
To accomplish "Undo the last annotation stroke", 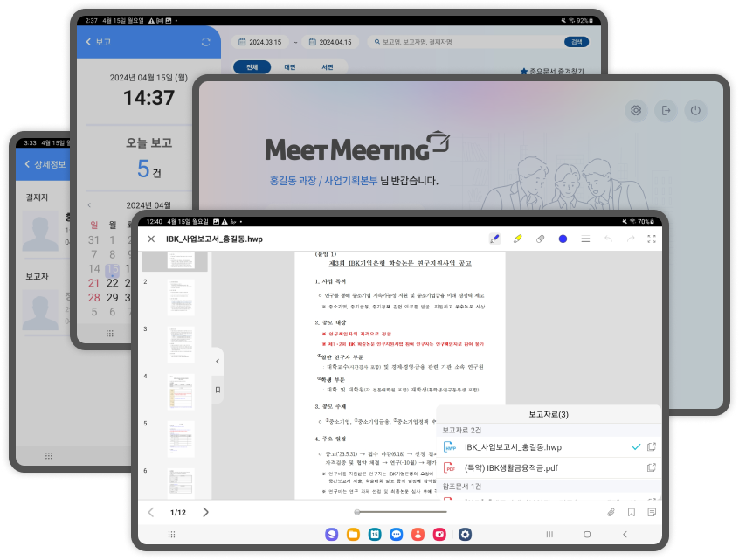I will click(x=608, y=239).
